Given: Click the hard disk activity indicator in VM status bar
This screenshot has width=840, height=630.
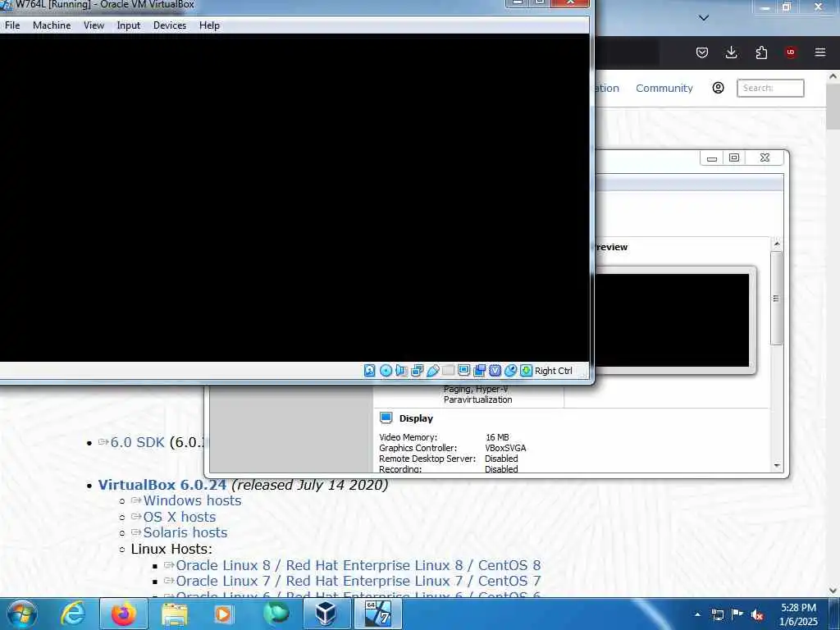Looking at the screenshot, I should click(370, 371).
